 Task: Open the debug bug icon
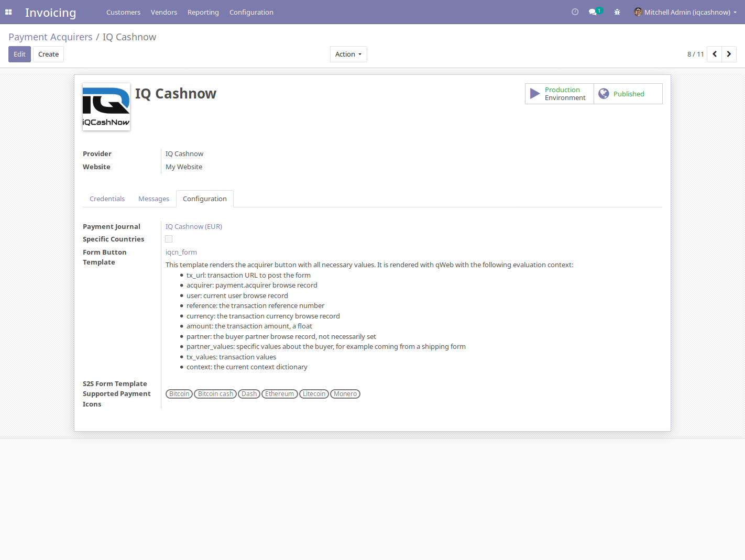(x=617, y=12)
